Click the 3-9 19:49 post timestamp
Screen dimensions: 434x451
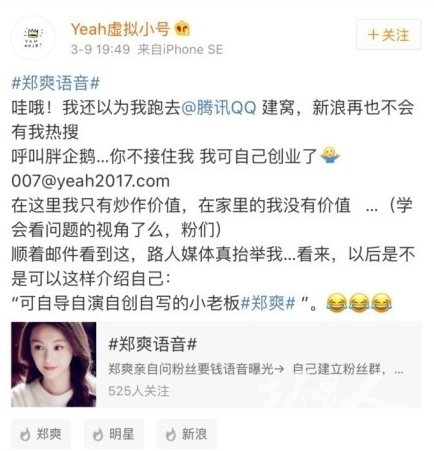[x=100, y=50]
